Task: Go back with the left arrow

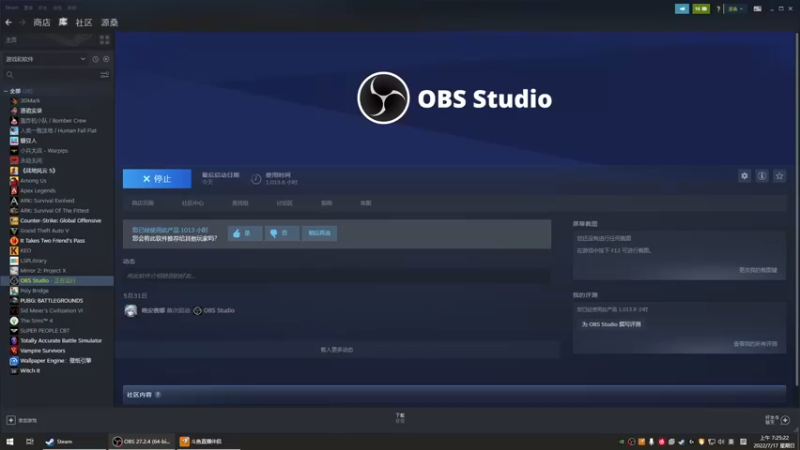Action: point(8,22)
